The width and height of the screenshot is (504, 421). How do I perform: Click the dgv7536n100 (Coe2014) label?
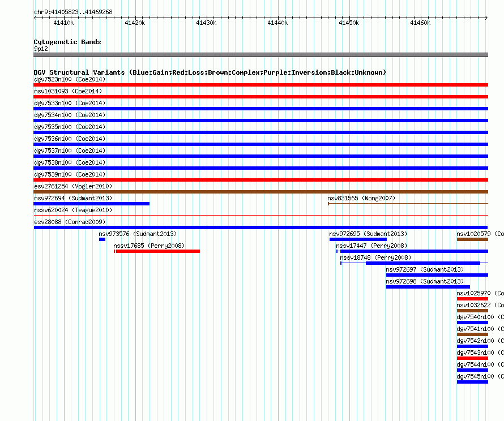click(x=70, y=139)
